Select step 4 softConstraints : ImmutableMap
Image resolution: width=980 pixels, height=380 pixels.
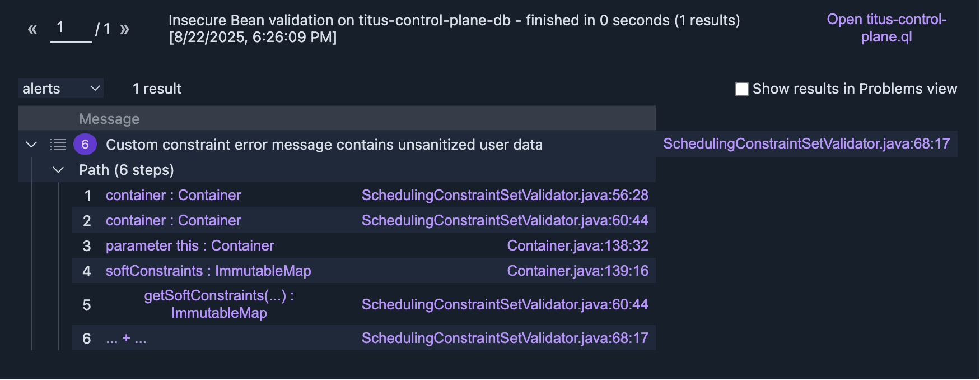click(x=208, y=271)
